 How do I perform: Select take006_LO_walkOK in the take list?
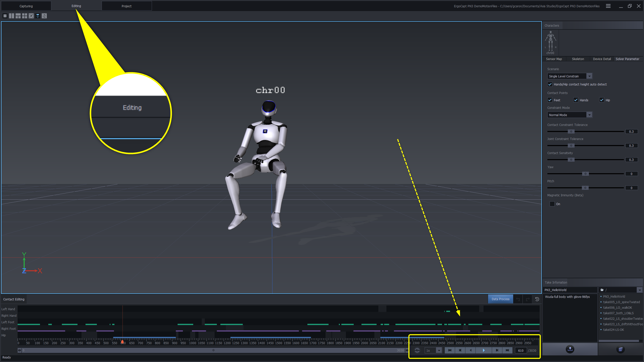[x=617, y=308]
